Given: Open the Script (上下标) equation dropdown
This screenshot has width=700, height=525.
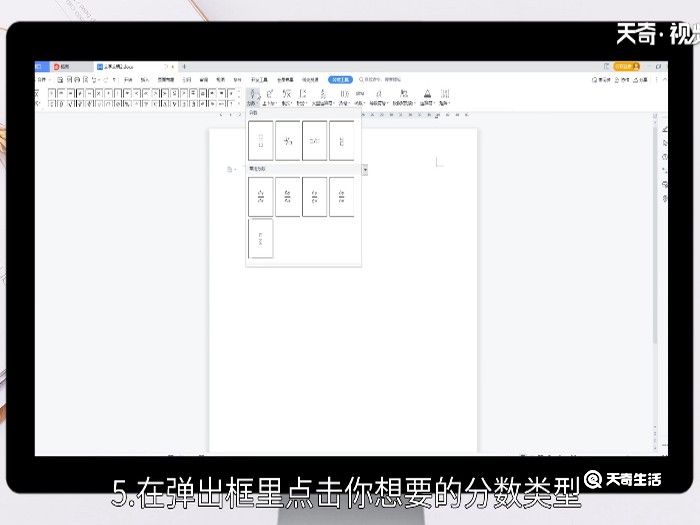Looking at the screenshot, I should [x=270, y=97].
